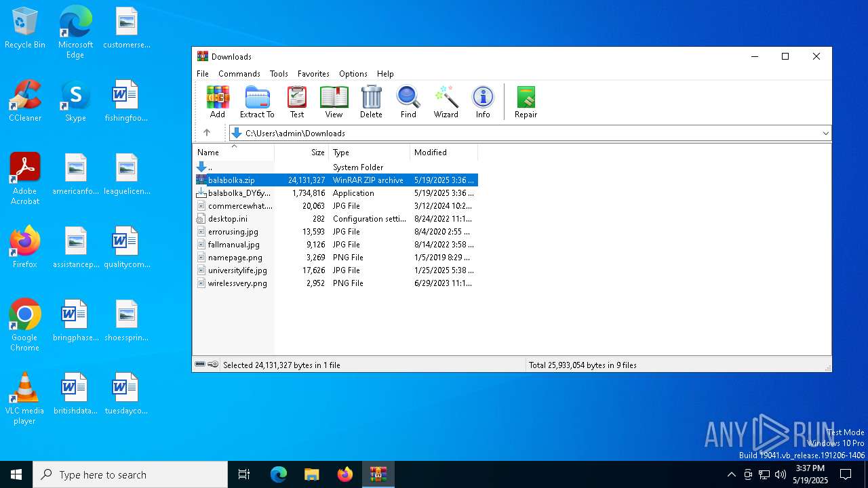Click the Windows Start button

[16, 474]
